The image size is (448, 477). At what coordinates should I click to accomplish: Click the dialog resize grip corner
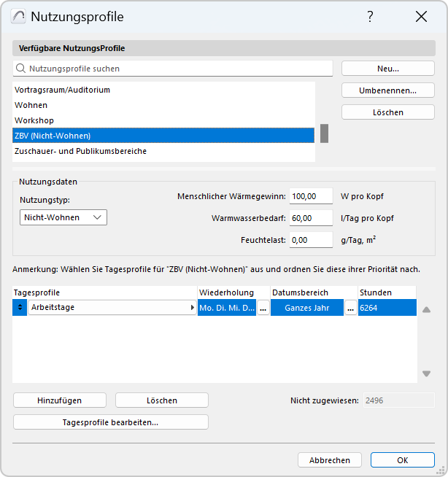pos(441,470)
